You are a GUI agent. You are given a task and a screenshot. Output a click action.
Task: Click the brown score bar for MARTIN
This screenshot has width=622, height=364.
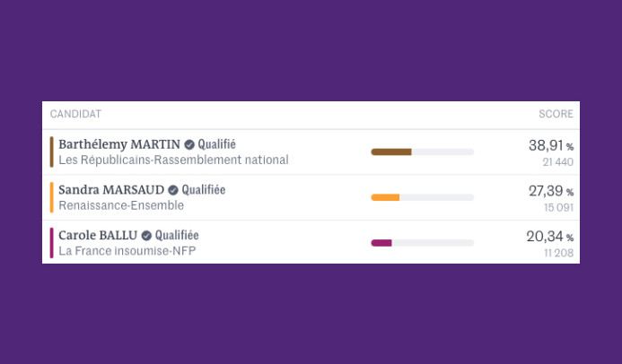click(x=391, y=152)
